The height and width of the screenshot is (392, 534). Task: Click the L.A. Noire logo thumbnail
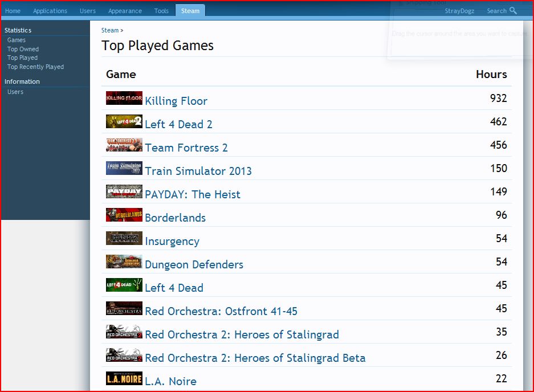(124, 378)
